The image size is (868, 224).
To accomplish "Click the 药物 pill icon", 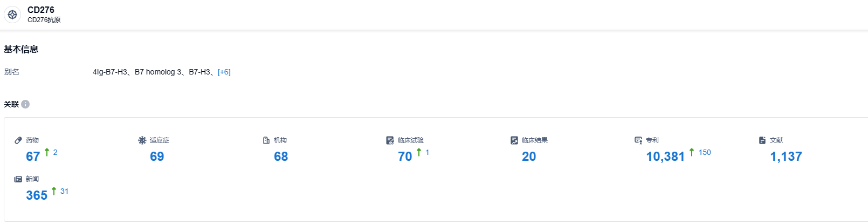I will (x=18, y=140).
